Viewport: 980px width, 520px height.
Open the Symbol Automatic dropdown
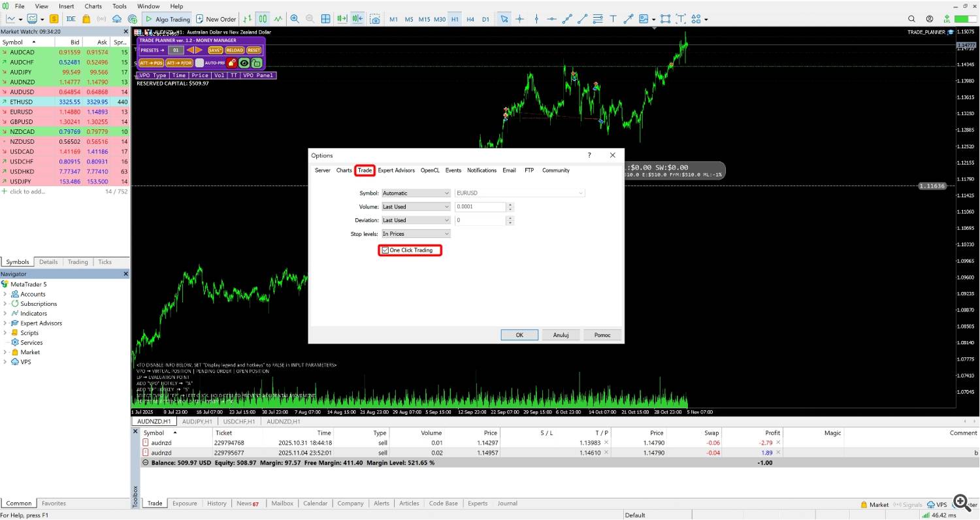click(x=416, y=193)
